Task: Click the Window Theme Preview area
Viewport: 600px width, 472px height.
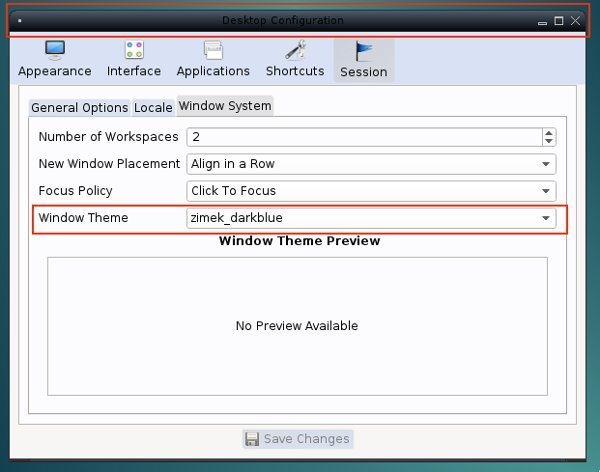Action: pyautogui.click(x=297, y=326)
